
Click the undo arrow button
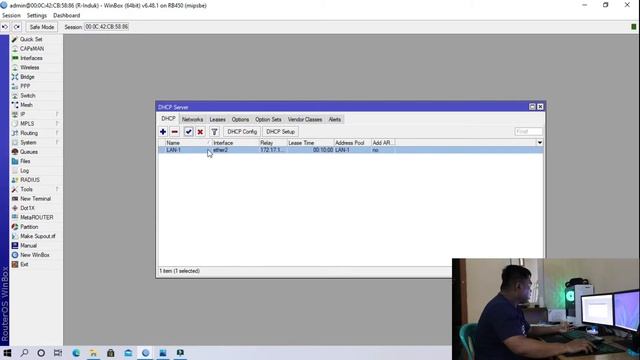click(5, 27)
